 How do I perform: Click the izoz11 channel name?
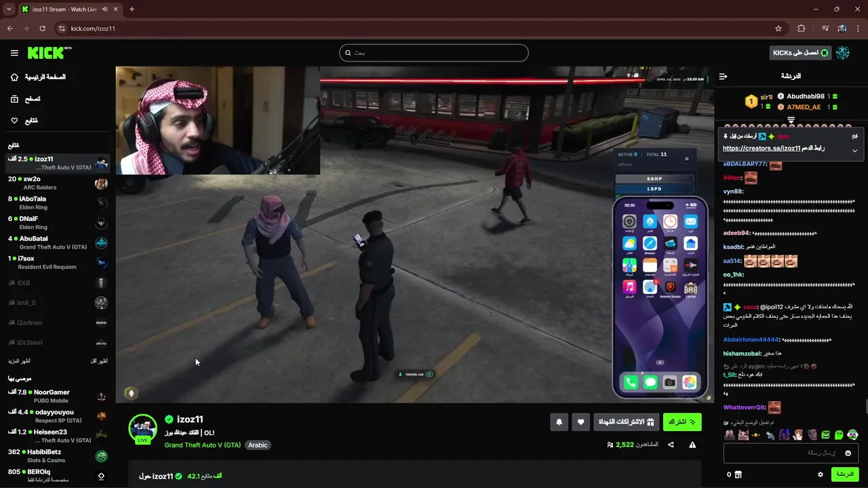pyautogui.click(x=190, y=420)
